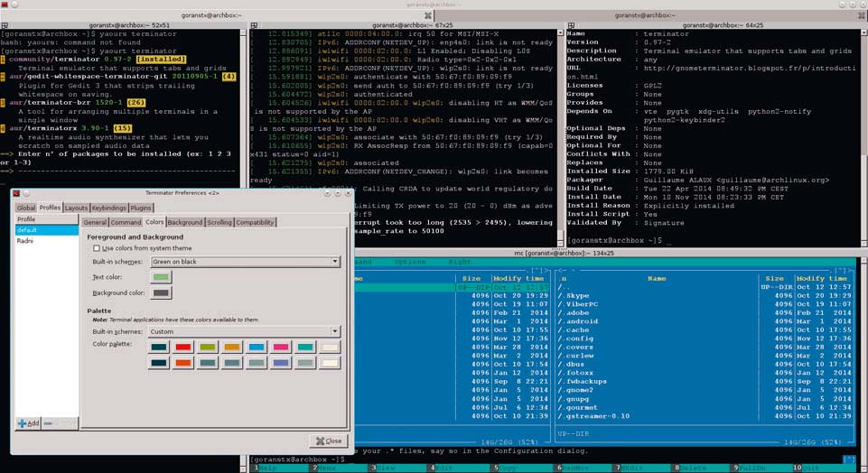
Task: Add a new profile with the plus button
Action: [x=28, y=423]
